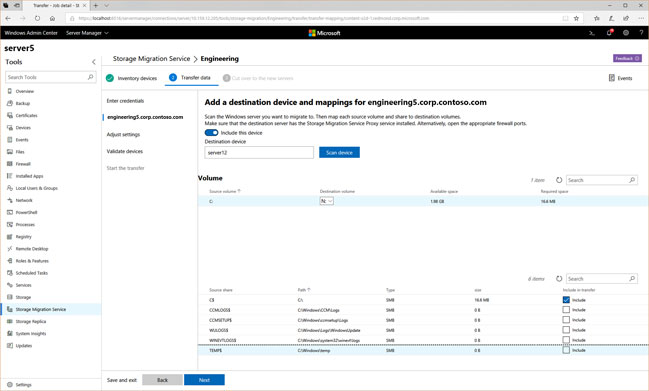Viewport: 649px width, 391px height.
Task: Check Include for COMLOGS$ share
Action: 566,310
